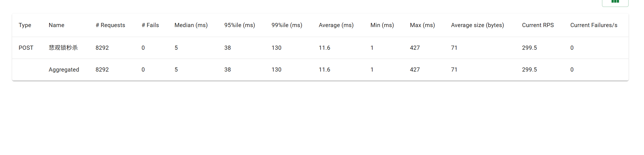Select the Aggregated row label
Screen dimensions: 644x155
(64, 70)
